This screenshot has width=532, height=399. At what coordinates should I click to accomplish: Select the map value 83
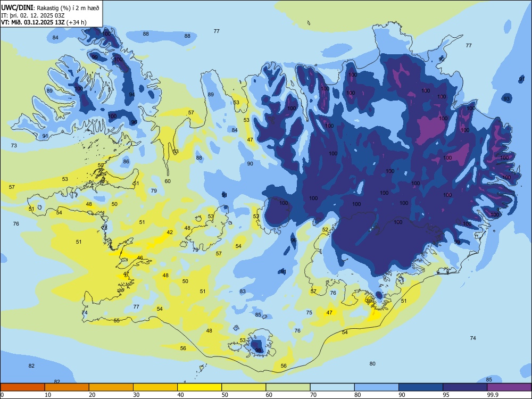click(243, 291)
